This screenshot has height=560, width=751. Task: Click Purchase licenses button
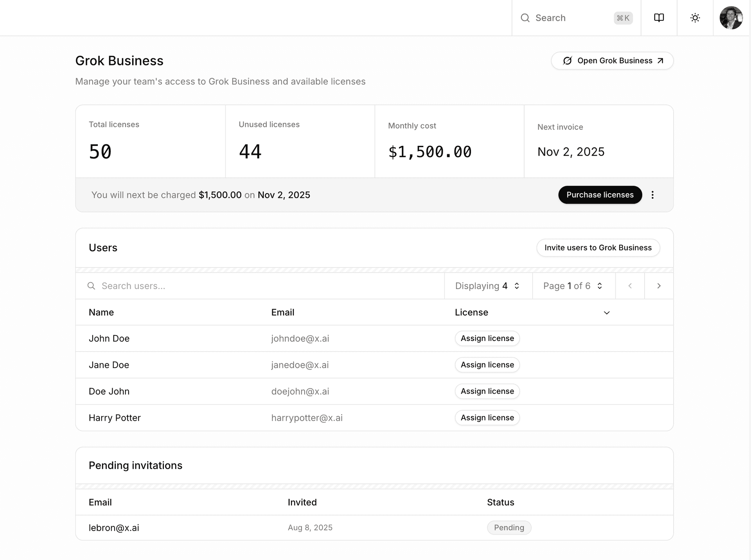click(600, 195)
